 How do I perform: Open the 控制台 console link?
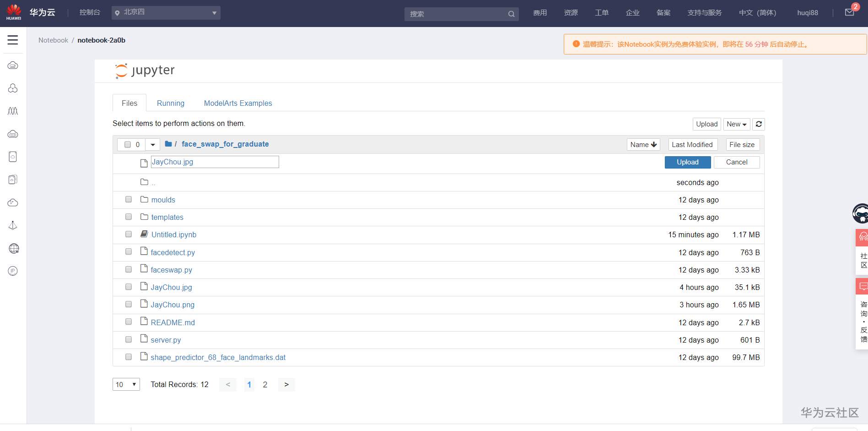pos(90,12)
